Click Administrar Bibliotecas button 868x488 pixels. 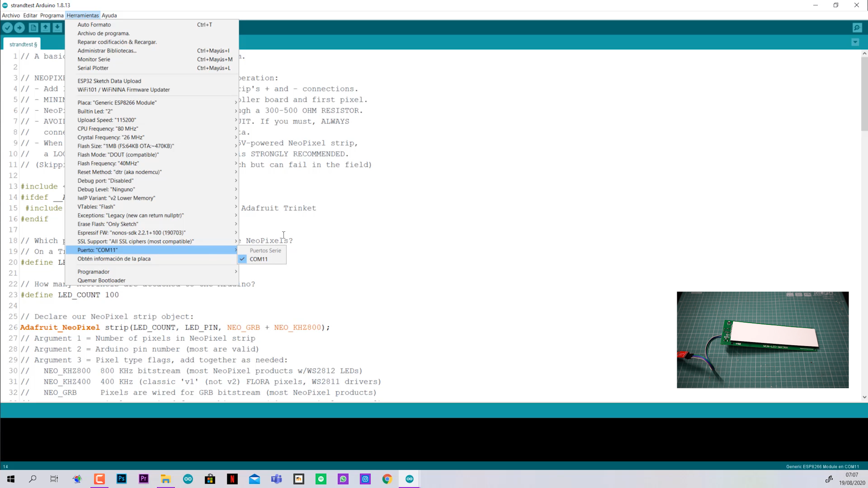tap(107, 51)
